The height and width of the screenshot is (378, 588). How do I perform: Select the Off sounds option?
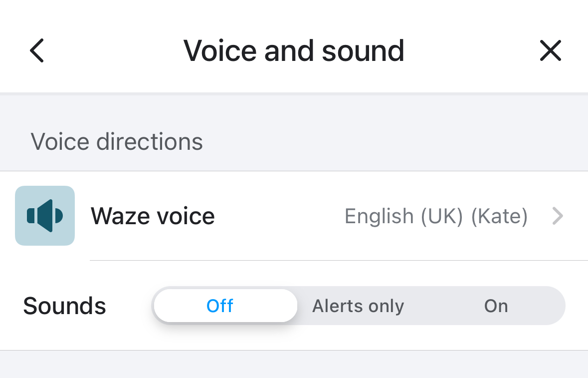coord(225,306)
